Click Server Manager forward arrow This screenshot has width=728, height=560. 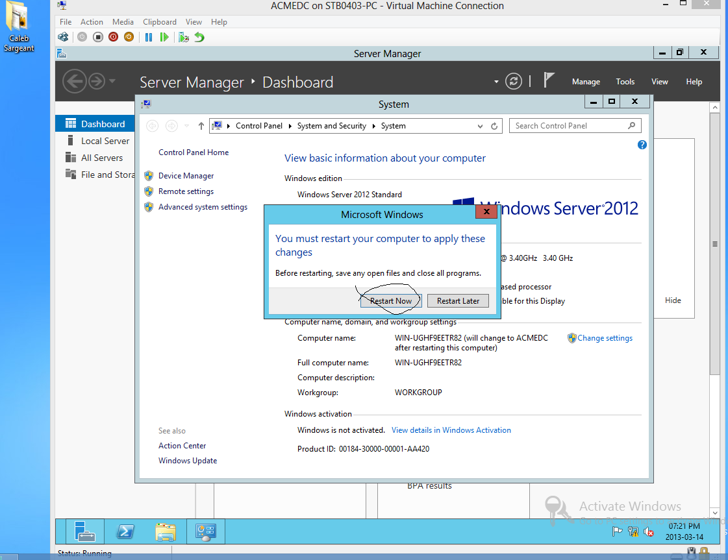[x=97, y=82]
